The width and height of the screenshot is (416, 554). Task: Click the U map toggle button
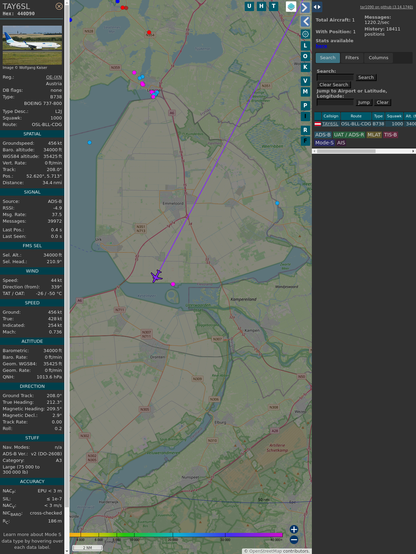(249, 6)
